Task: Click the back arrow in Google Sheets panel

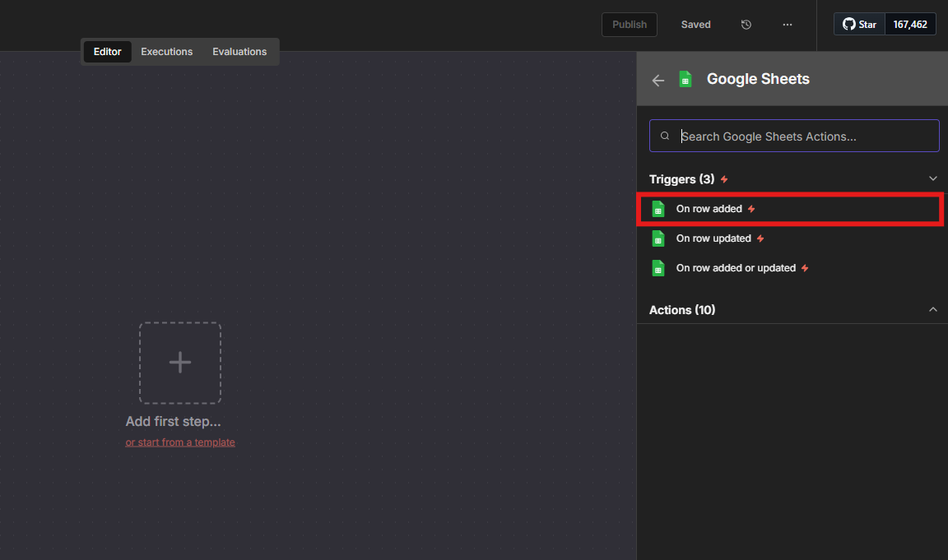Action: pos(658,80)
